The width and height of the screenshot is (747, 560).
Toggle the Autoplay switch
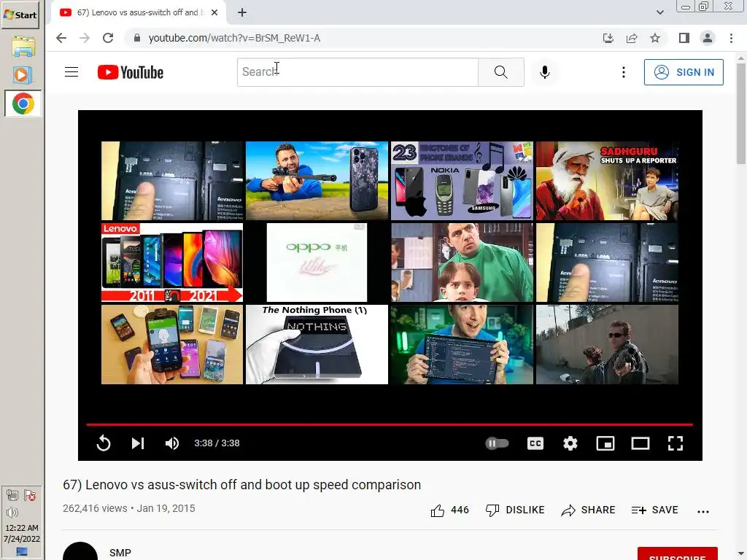point(497,443)
